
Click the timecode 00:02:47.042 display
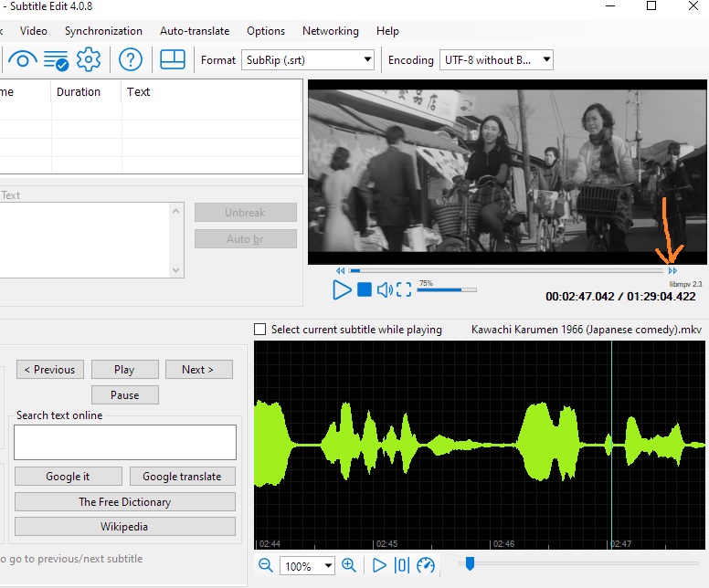579,297
